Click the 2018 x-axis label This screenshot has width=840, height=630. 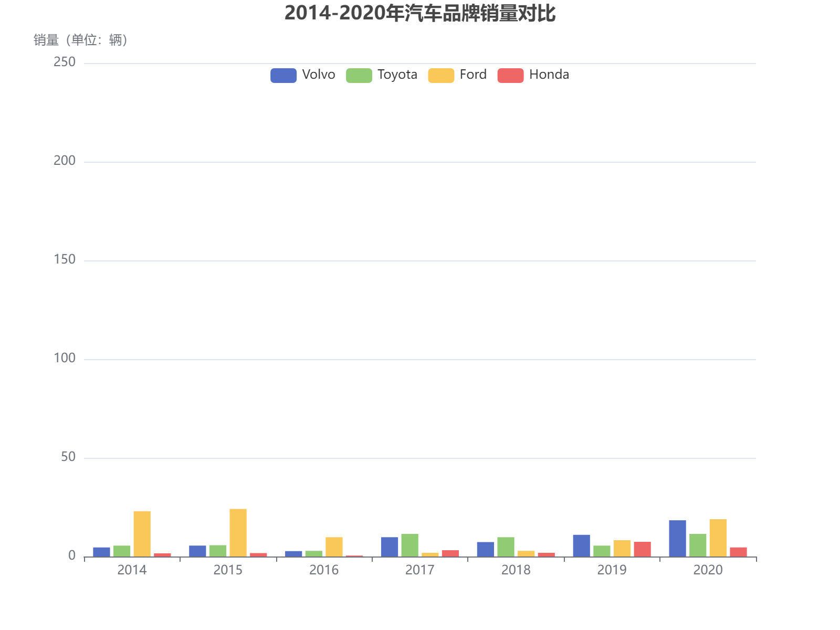(x=516, y=570)
